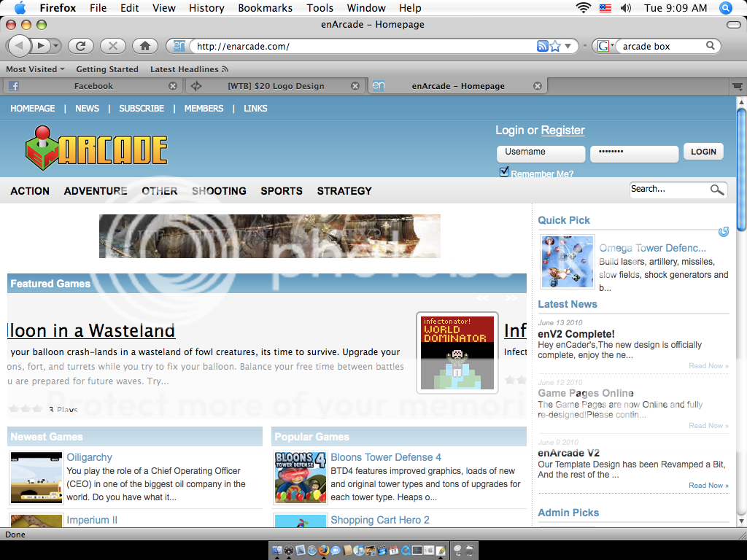Open the Shopping Cart Hero 2 link
Screen dimensions: 747x560
coord(379,520)
